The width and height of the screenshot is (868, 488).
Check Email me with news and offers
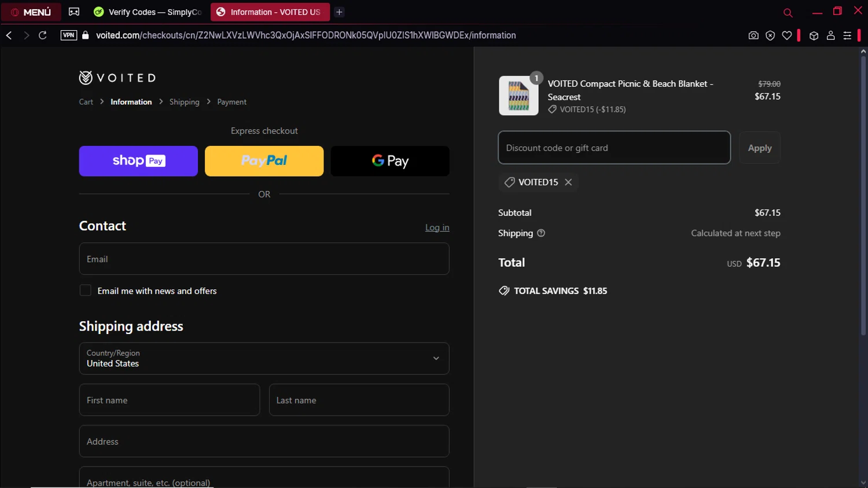pos(86,291)
